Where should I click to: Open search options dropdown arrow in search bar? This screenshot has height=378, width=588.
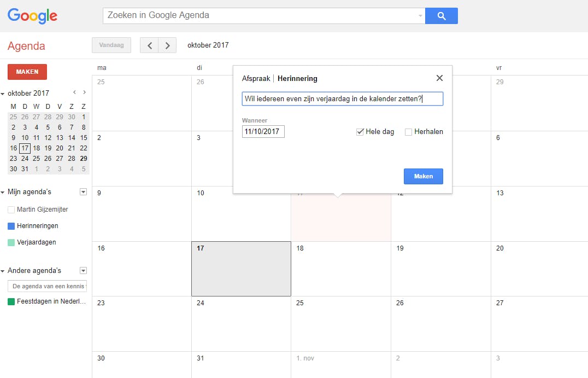(x=420, y=16)
